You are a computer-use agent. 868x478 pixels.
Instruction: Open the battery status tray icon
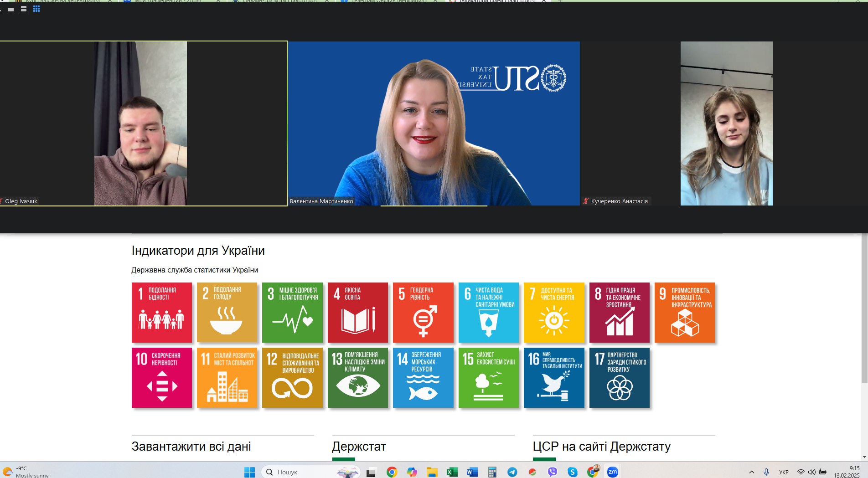pyautogui.click(x=823, y=472)
